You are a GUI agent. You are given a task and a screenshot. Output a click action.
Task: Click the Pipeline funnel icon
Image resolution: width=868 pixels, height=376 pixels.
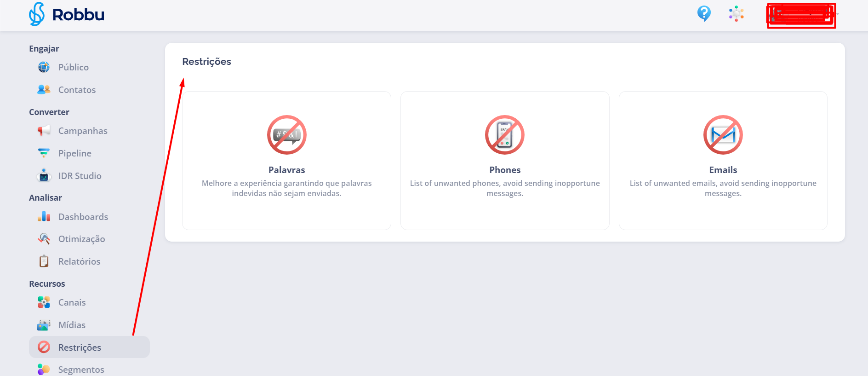[x=44, y=153]
